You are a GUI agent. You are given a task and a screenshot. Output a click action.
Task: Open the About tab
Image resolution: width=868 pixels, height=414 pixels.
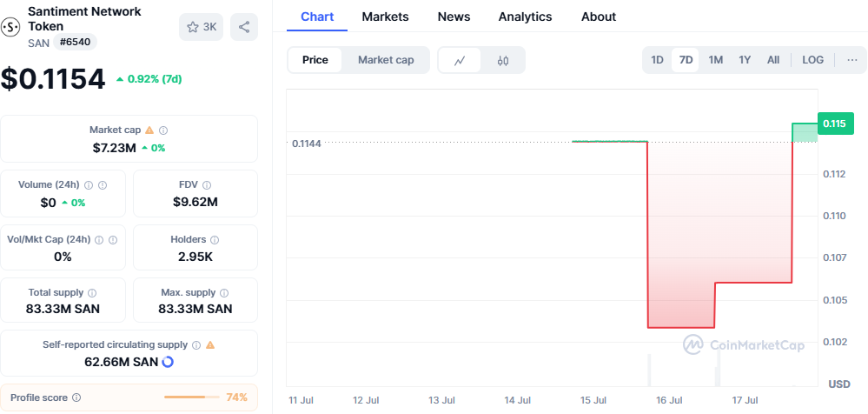599,17
